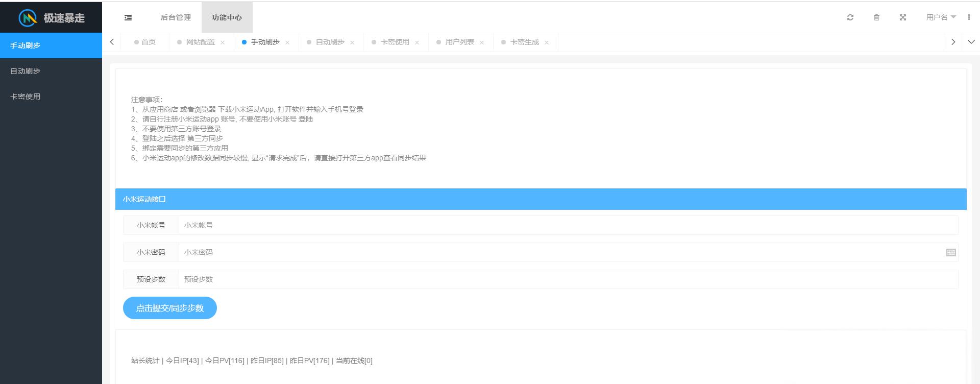Screen dimensions: 980x384
Task: Open the 用户名 dropdown menu
Action: tap(941, 17)
